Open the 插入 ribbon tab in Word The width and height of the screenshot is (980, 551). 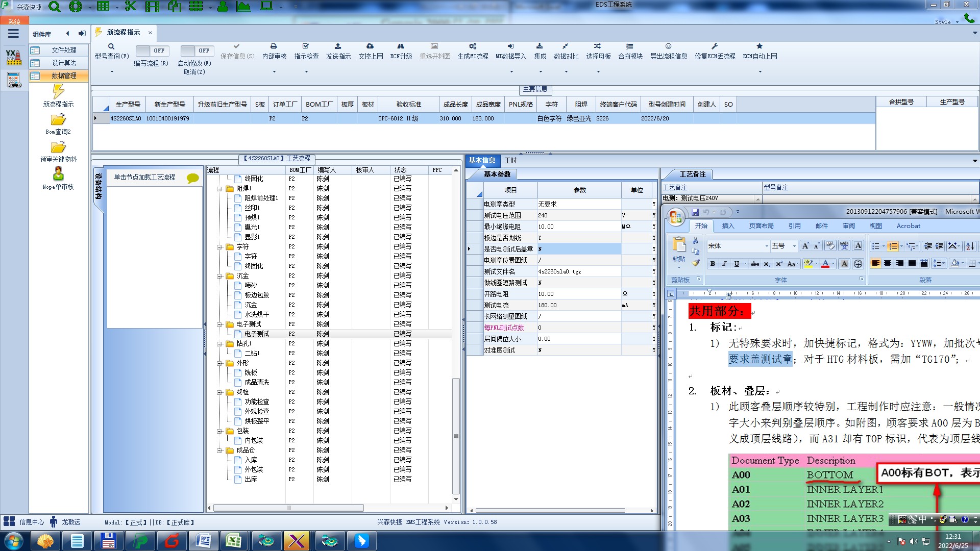click(728, 226)
